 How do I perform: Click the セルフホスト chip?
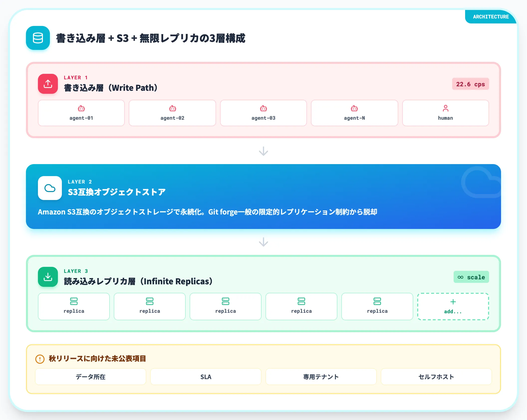pos(436,377)
